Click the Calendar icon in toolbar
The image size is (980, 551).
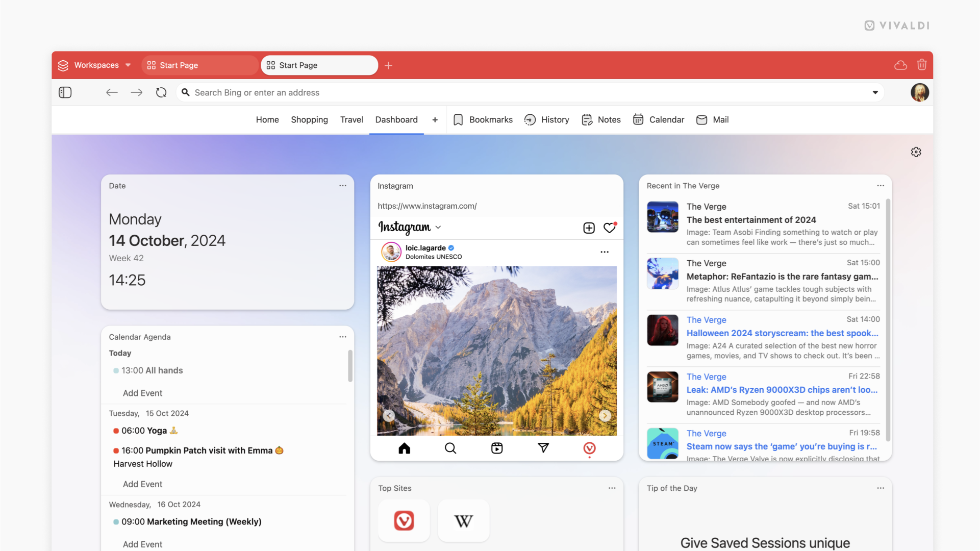pyautogui.click(x=638, y=120)
